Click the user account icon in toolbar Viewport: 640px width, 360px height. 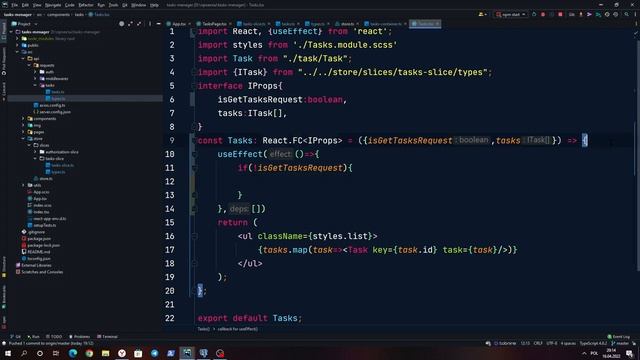coord(482,14)
